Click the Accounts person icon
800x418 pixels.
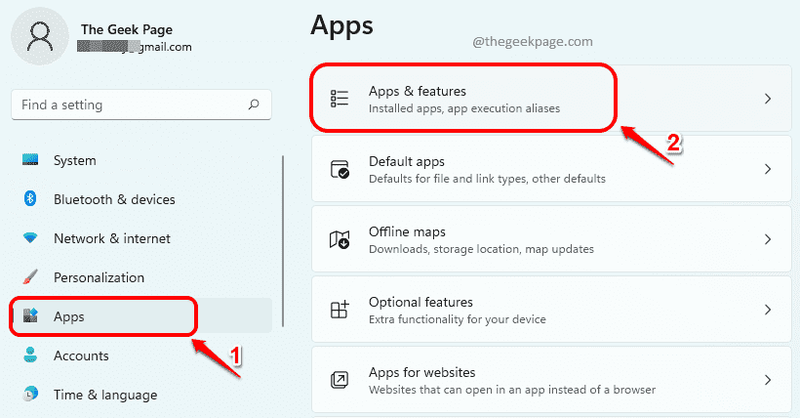(x=30, y=355)
